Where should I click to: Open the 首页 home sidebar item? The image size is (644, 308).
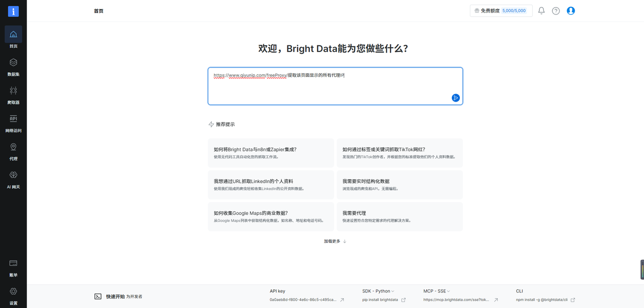tap(13, 38)
